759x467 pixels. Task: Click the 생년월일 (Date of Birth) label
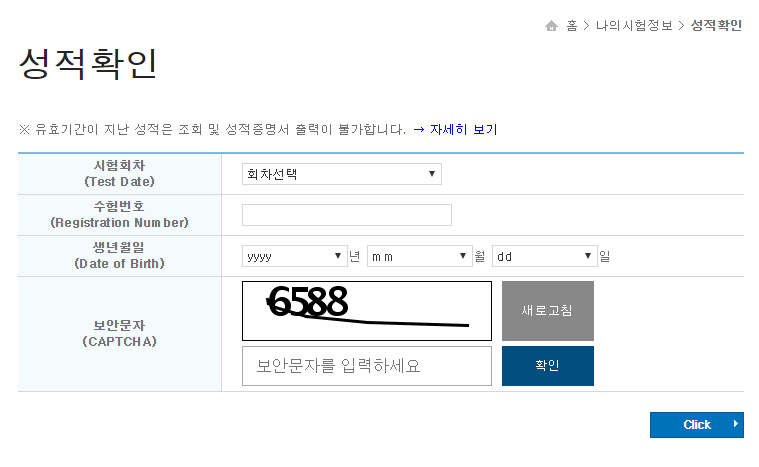119,256
